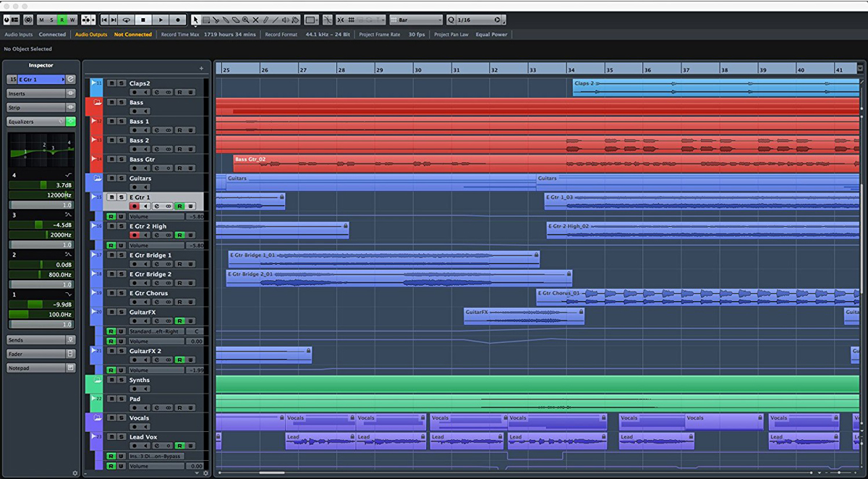Select the Glue tool in toolbar
The image size is (868, 479).
[x=226, y=20]
